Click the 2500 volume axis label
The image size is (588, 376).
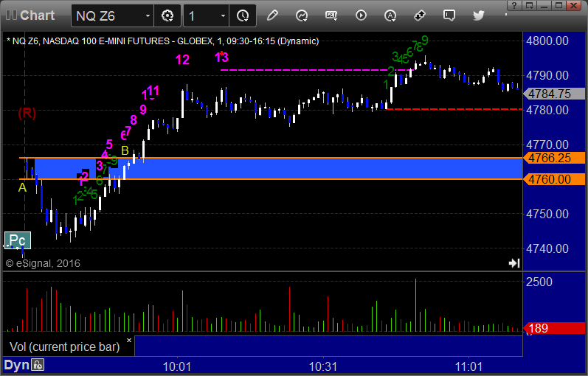click(539, 282)
